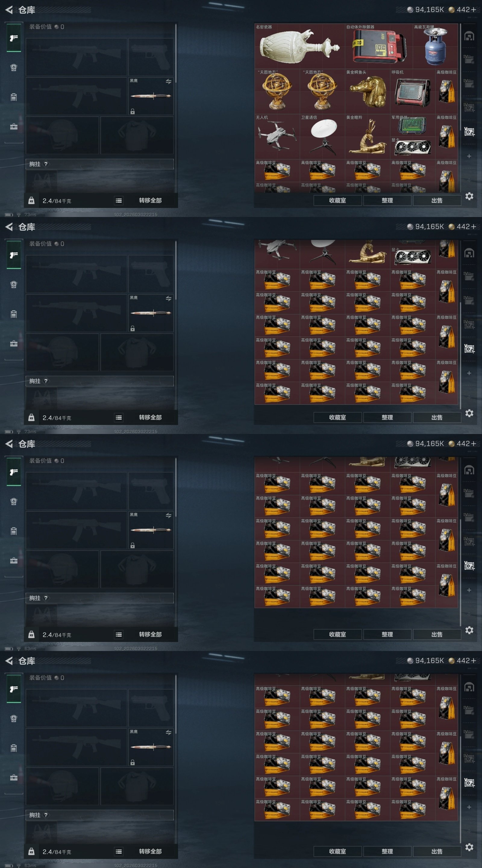Expand 胸挂 question-mark help, first capture

(46, 164)
